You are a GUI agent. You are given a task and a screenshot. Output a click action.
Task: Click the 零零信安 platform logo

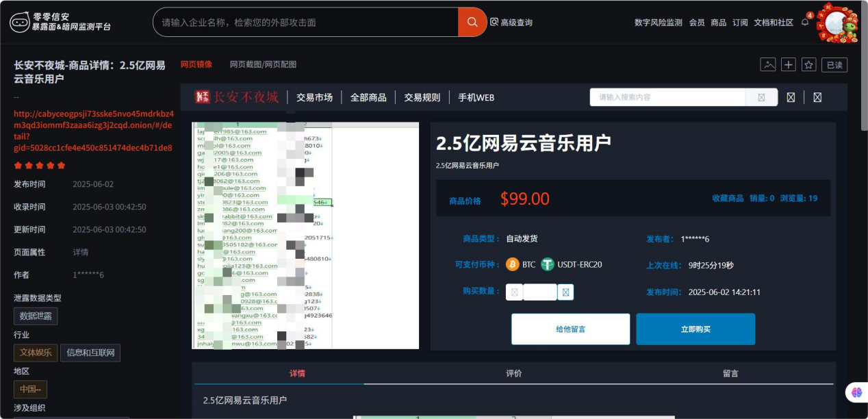(x=60, y=22)
